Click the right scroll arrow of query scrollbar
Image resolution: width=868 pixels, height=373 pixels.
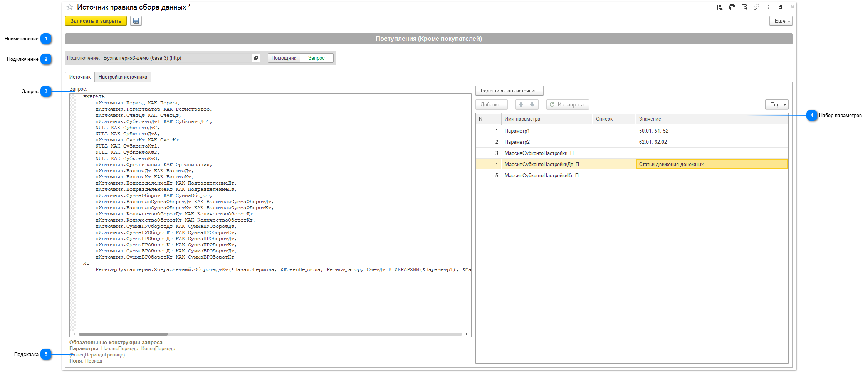coord(467,334)
